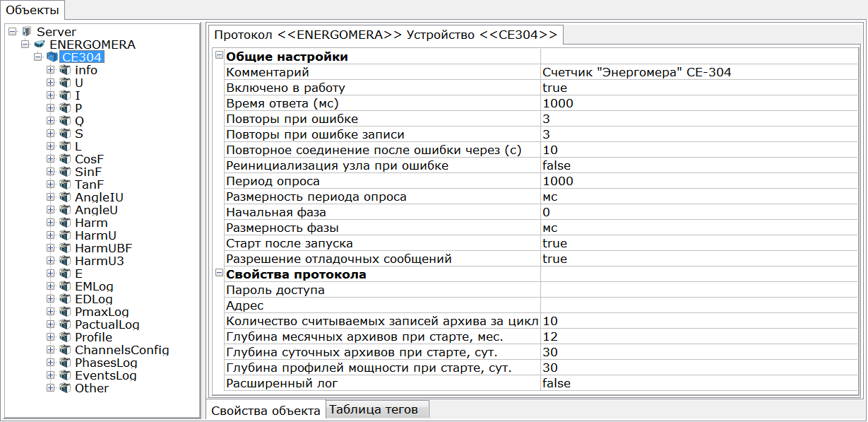Expand the Other tree node
The image size is (868, 422).
pos(51,388)
